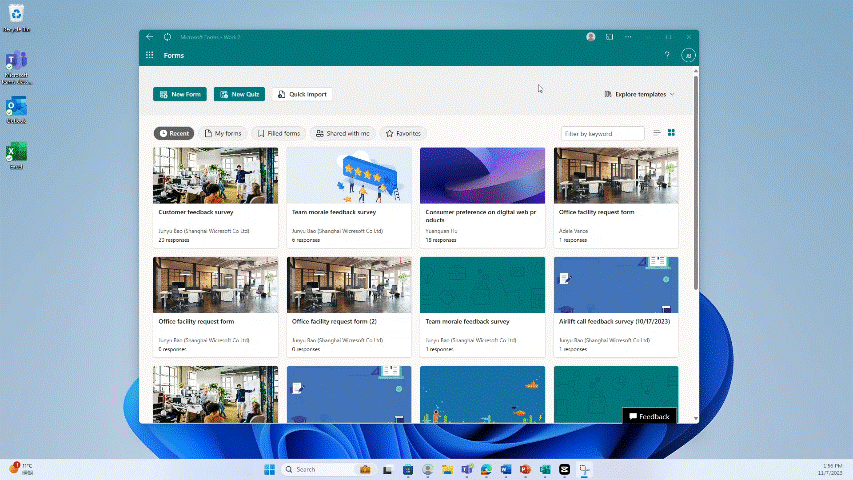Screen dimensions: 853x480
Task: Select the Recent filter tab
Action: [x=174, y=133]
